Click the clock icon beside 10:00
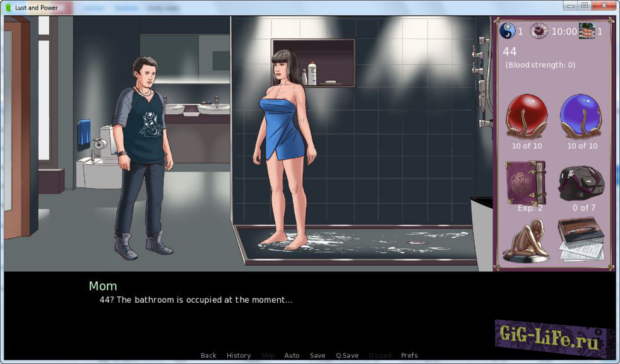The height and width of the screenshot is (364, 620). pos(539,31)
